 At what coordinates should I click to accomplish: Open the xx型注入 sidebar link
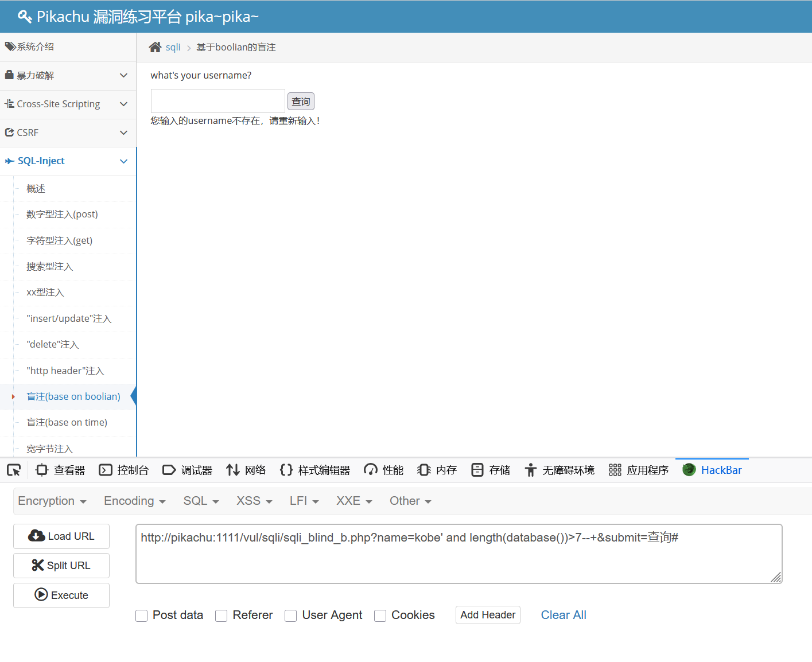[45, 293]
